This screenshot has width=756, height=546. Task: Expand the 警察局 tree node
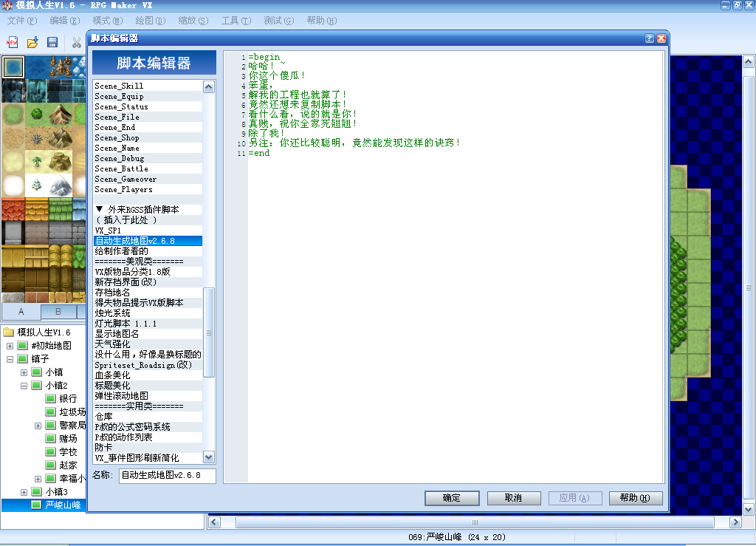pos(38,426)
